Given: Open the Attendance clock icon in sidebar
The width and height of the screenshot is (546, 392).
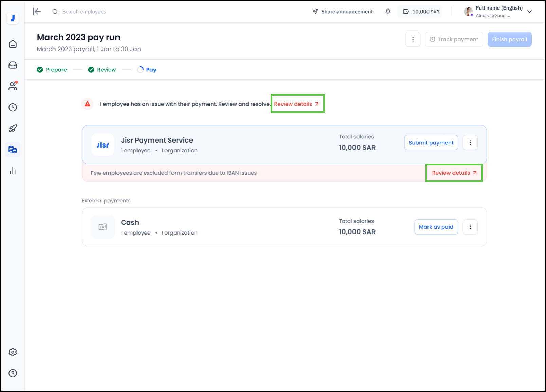Looking at the screenshot, I should tap(13, 107).
